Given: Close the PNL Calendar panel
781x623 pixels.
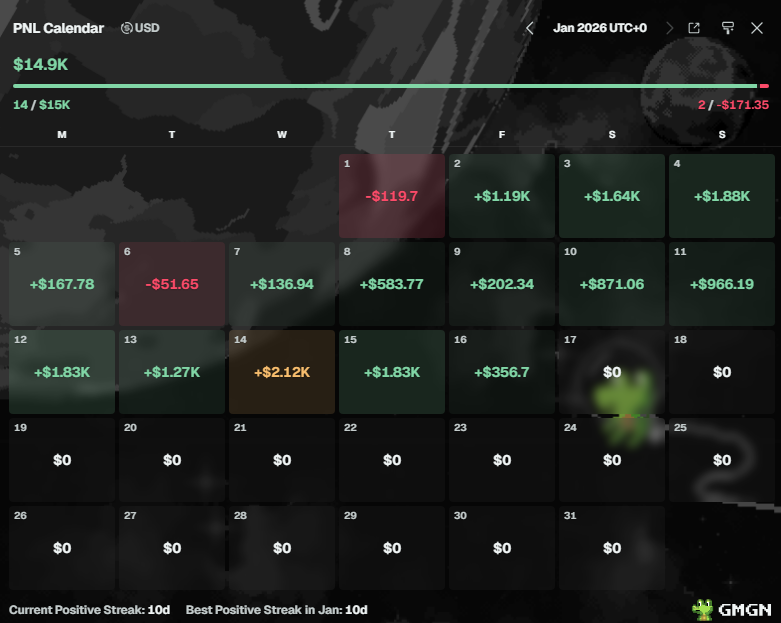Looking at the screenshot, I should [x=757, y=28].
